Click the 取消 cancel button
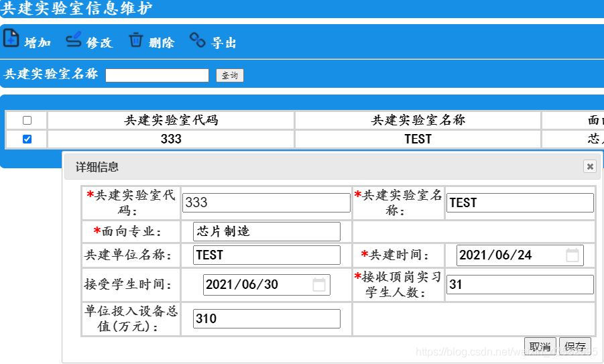 (x=540, y=345)
